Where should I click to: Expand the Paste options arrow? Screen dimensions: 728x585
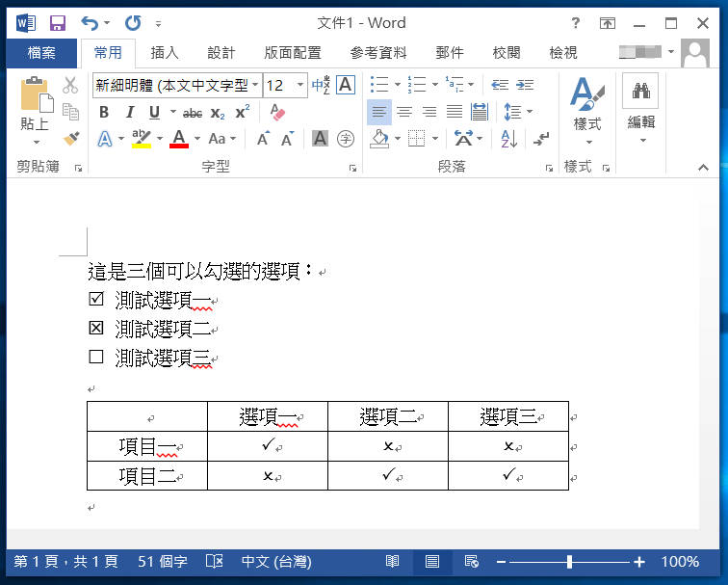coord(37,142)
